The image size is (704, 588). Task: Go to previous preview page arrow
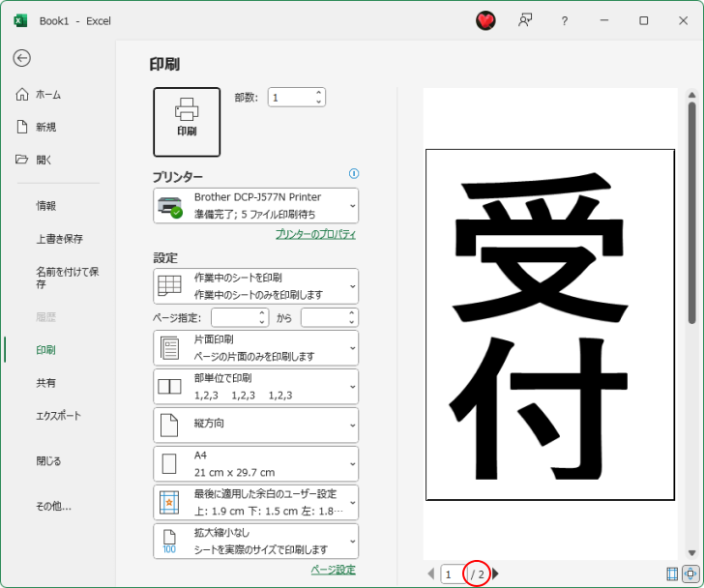tap(431, 574)
